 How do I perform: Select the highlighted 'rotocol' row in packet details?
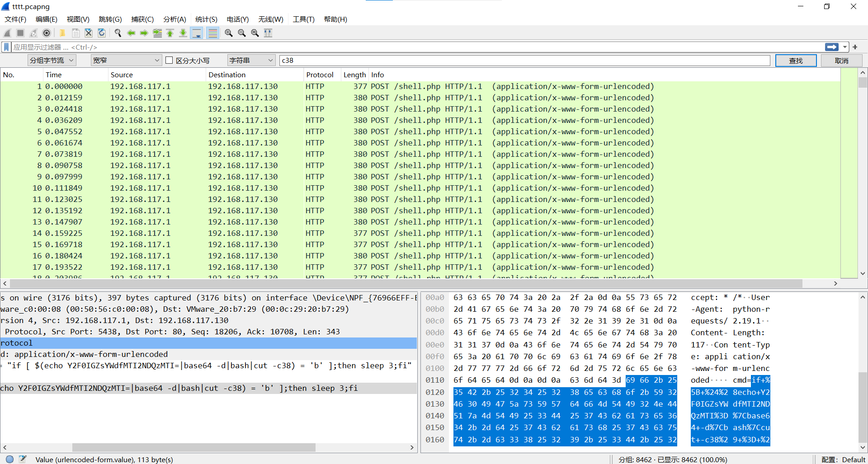208,343
